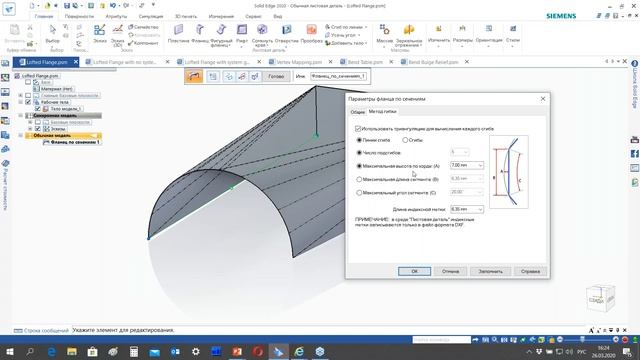Click the highlighted orange lofted flange options icon
640x360 pixels.
pyautogui.click(x=194, y=76)
